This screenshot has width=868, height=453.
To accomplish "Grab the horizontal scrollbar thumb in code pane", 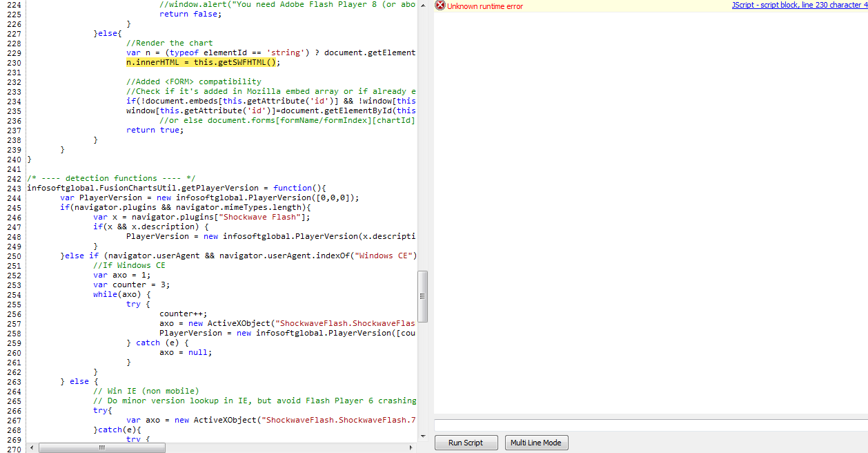I will (102, 447).
